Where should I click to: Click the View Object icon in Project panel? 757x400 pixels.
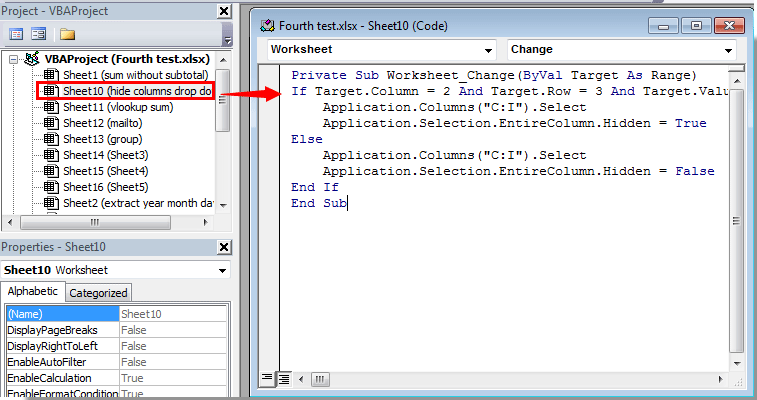tap(39, 33)
